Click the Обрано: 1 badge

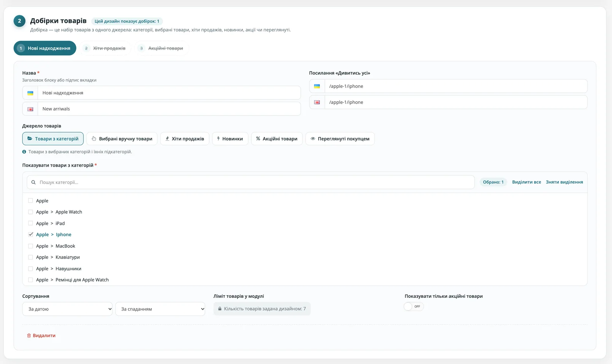pyautogui.click(x=493, y=182)
